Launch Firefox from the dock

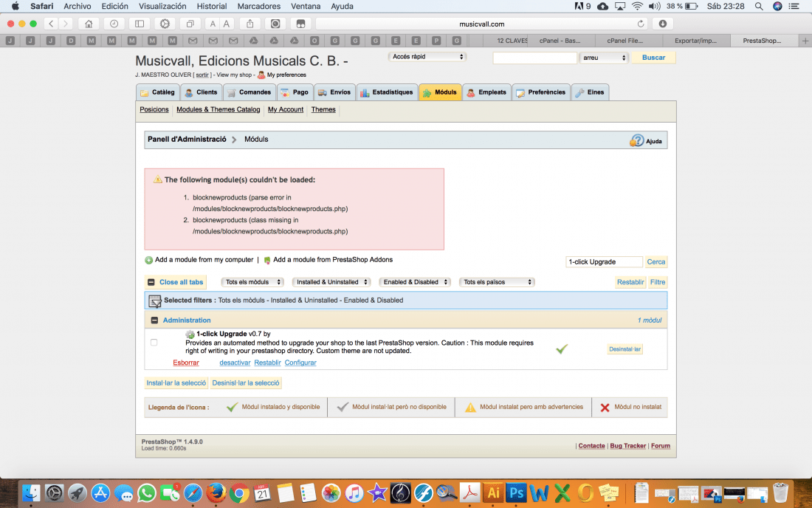(x=216, y=492)
